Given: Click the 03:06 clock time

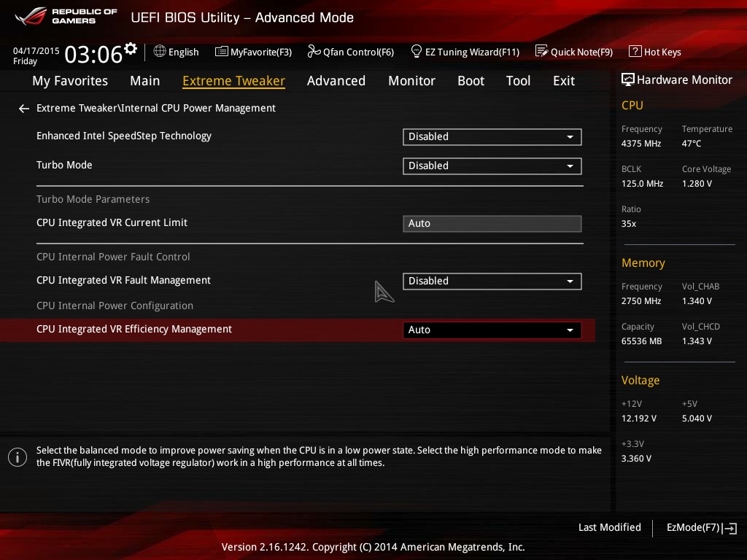Looking at the screenshot, I should [93, 55].
